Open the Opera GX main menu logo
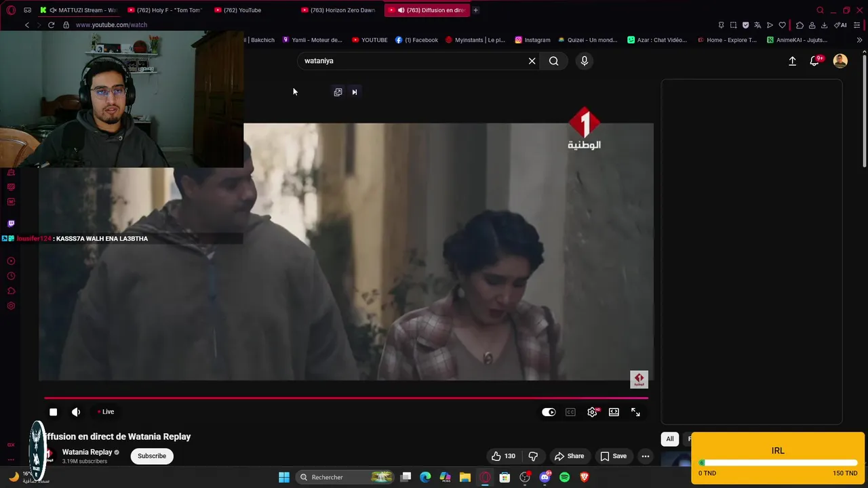The height and width of the screenshot is (488, 868). pos(11,10)
